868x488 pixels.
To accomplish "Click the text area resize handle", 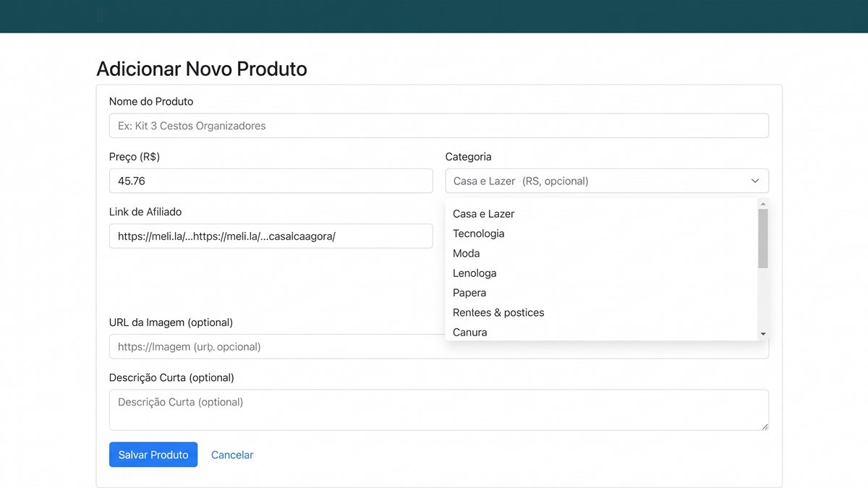I will point(764,426).
